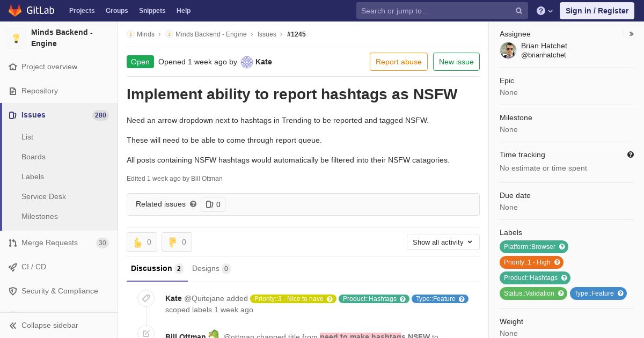644x338 pixels.
Task: Click help icon on sidebar Type::Feature label
Action: coord(620,293)
